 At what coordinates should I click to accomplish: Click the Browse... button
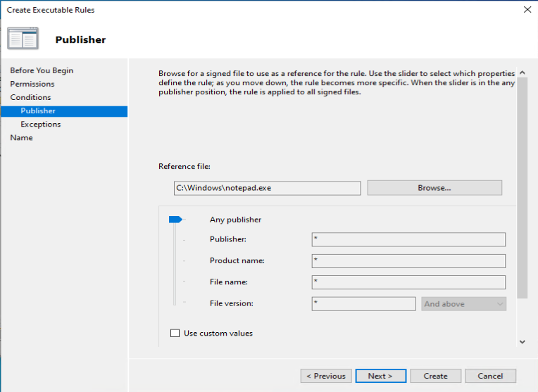point(434,188)
